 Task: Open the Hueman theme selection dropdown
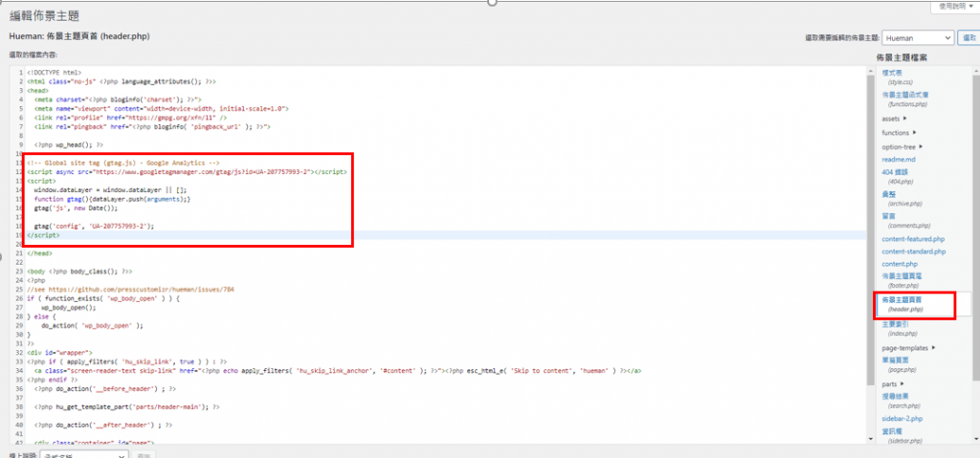(918, 37)
